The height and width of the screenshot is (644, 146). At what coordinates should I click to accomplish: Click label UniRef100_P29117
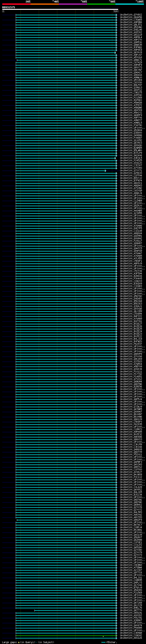point(131,241)
